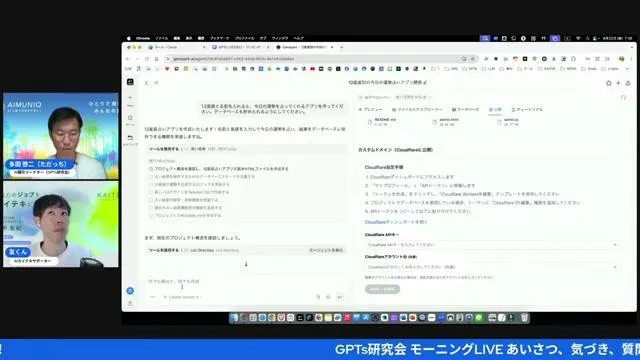
Task: Click the share icon in top-right header
Action: (628, 83)
